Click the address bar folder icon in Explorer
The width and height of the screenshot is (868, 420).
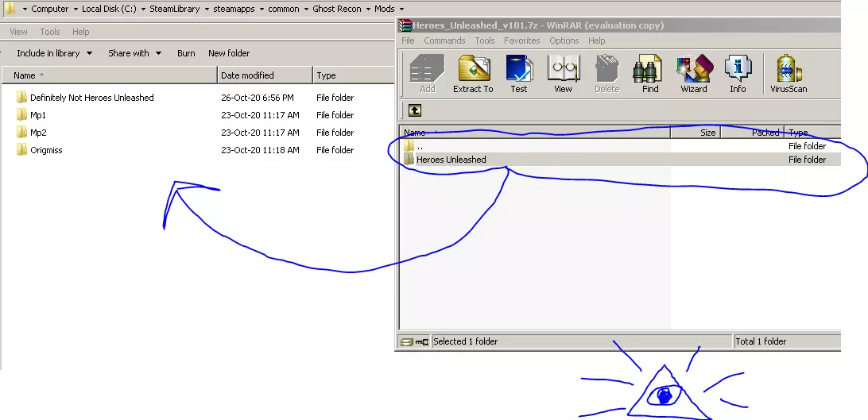[10, 8]
